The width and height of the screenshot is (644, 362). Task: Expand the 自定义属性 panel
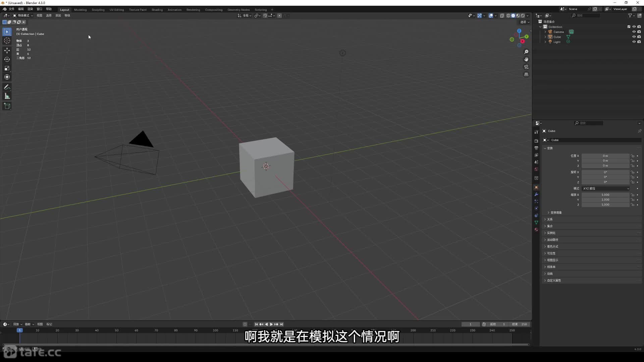tap(592, 281)
